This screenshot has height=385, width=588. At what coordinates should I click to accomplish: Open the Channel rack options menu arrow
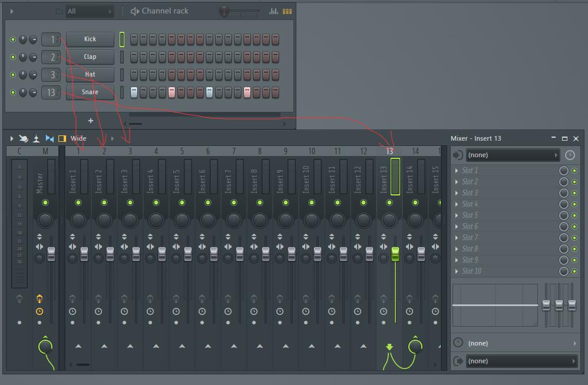tap(11, 11)
